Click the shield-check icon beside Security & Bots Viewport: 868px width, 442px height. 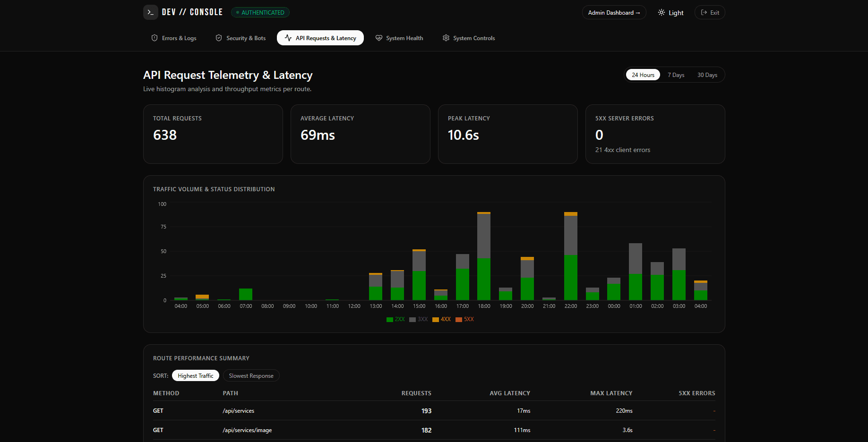point(219,38)
